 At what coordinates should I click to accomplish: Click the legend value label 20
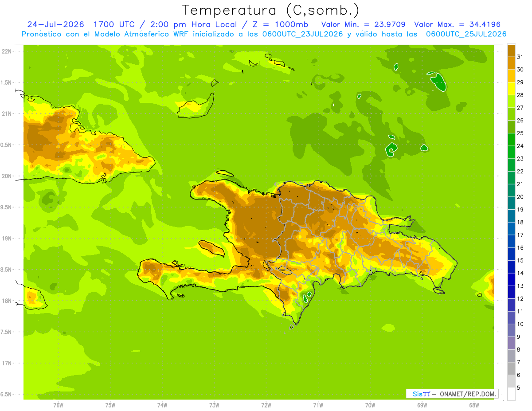[520, 197]
